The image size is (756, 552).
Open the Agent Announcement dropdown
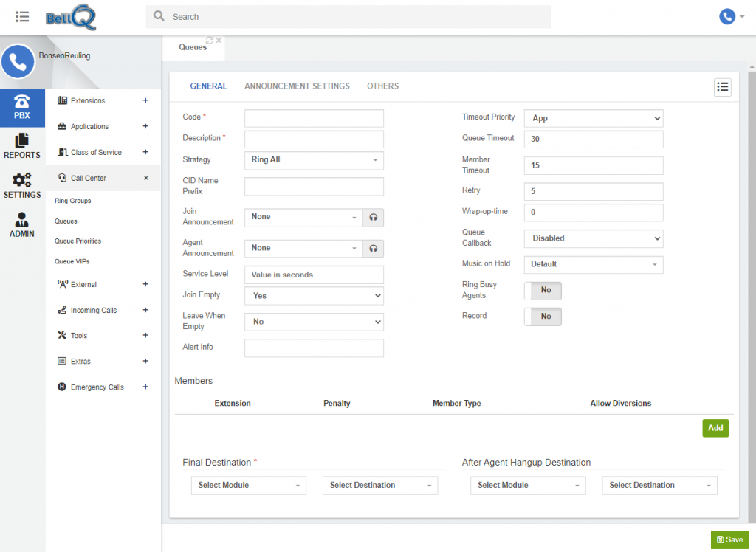coord(303,248)
